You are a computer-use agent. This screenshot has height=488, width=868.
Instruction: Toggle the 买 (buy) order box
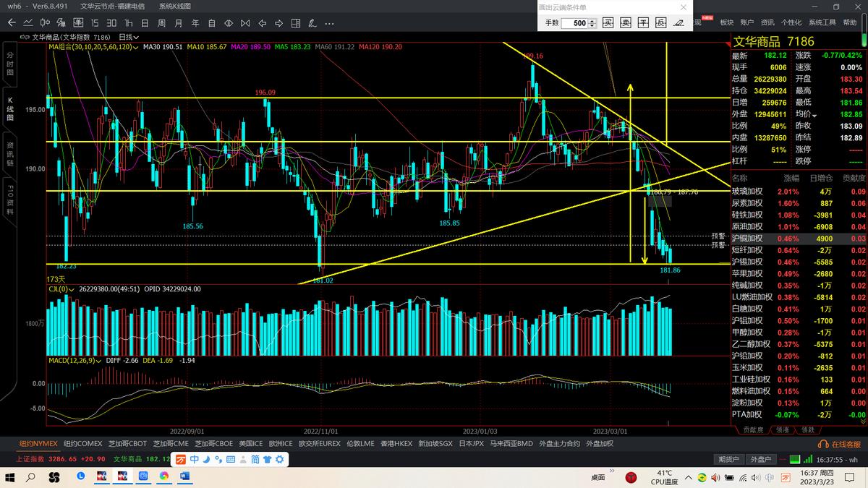[x=608, y=23]
